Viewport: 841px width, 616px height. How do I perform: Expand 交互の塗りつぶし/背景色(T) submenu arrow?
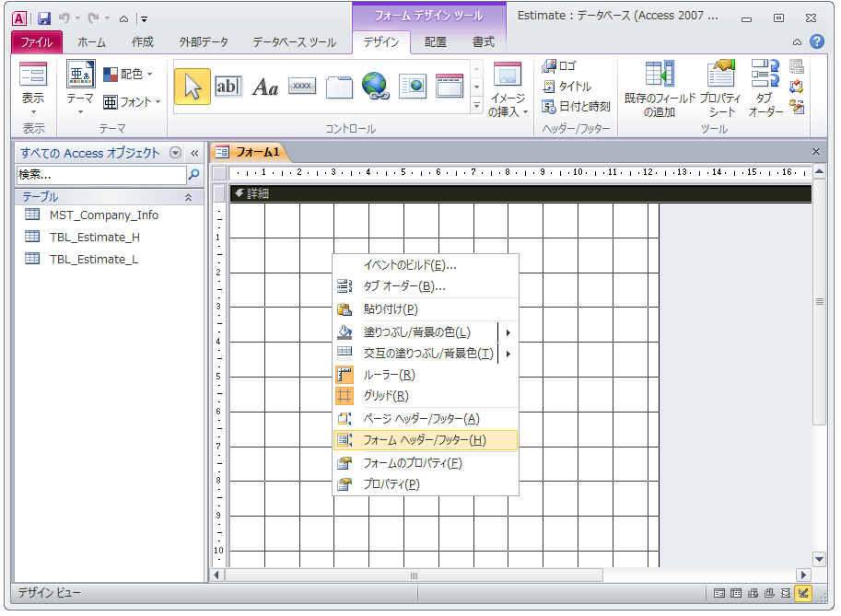tap(508, 354)
